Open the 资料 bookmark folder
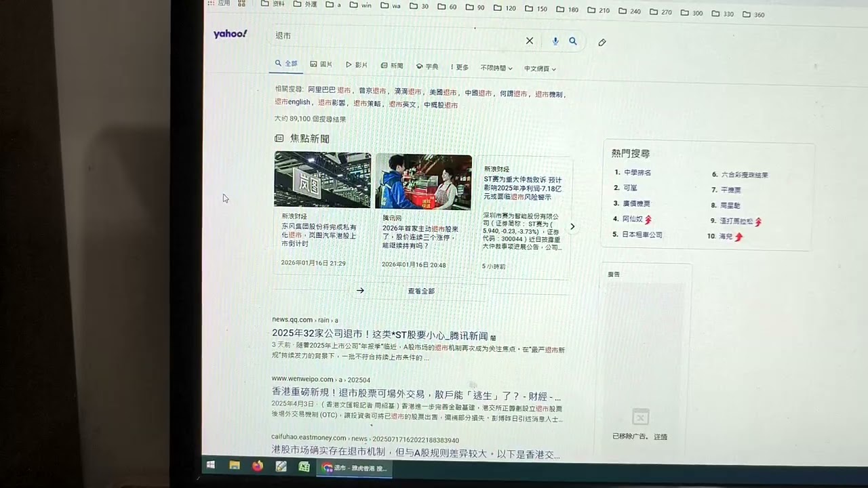Screen dimensions: 868x488 (273, 3)
